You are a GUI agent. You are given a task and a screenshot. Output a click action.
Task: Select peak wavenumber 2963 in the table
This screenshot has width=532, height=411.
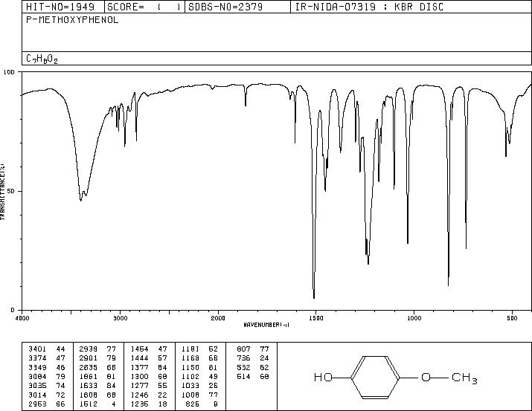(37, 404)
